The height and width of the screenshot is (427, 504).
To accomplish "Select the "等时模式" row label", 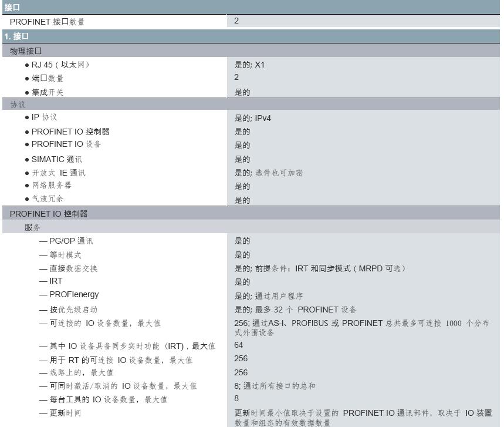I will (x=65, y=255).
